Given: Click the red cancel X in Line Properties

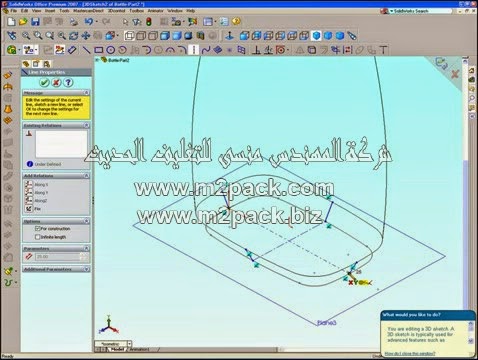Looking at the screenshot, I should pyautogui.click(x=56, y=82).
